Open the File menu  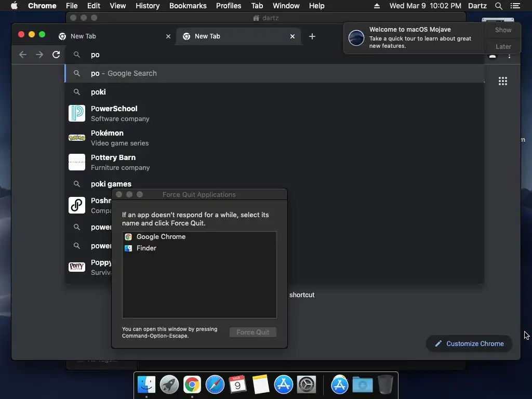(x=72, y=6)
